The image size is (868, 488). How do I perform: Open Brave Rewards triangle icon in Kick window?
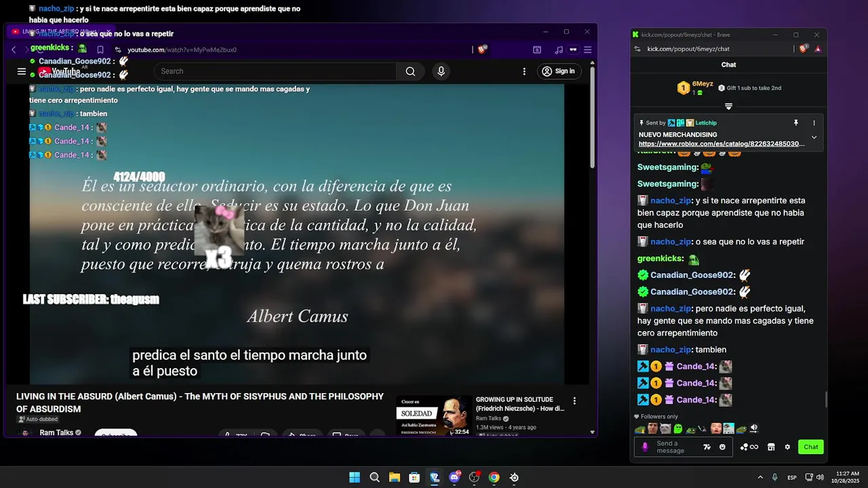pyautogui.click(x=818, y=49)
